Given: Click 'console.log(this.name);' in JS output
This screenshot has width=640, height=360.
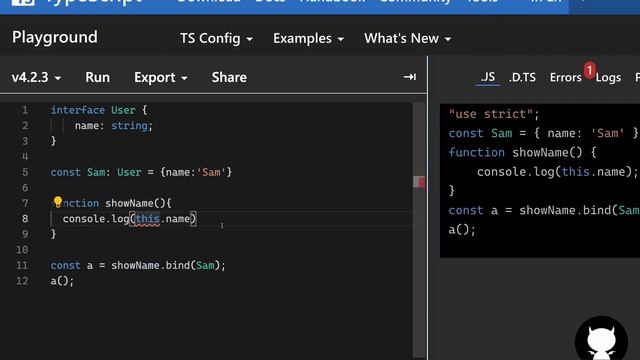Looking at the screenshot, I should [x=557, y=172].
